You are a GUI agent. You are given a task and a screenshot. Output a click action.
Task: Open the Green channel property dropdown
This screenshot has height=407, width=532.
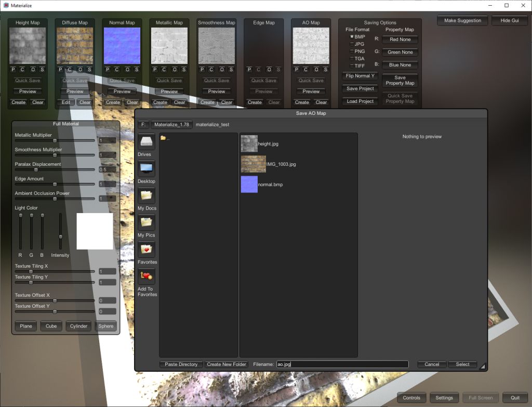(x=400, y=52)
